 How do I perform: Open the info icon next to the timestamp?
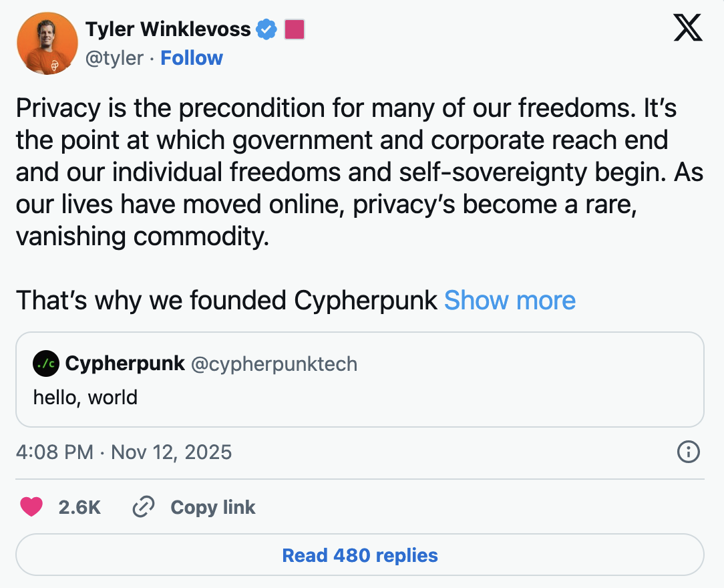click(x=689, y=452)
